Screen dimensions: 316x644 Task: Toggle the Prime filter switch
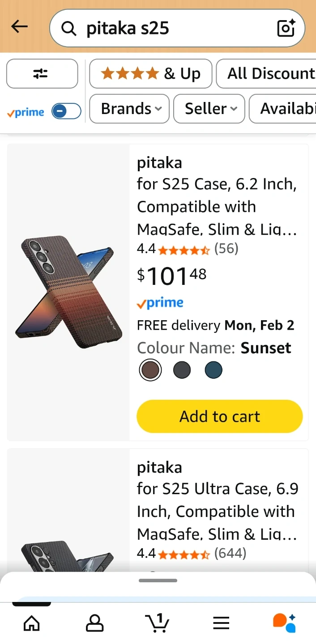point(66,111)
